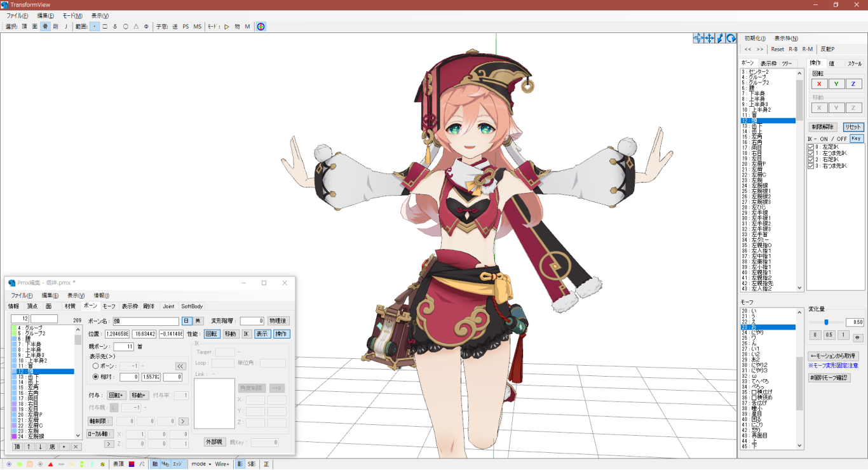Click the ←モーションから取得 button
The width and height of the screenshot is (868, 470).
834,356
